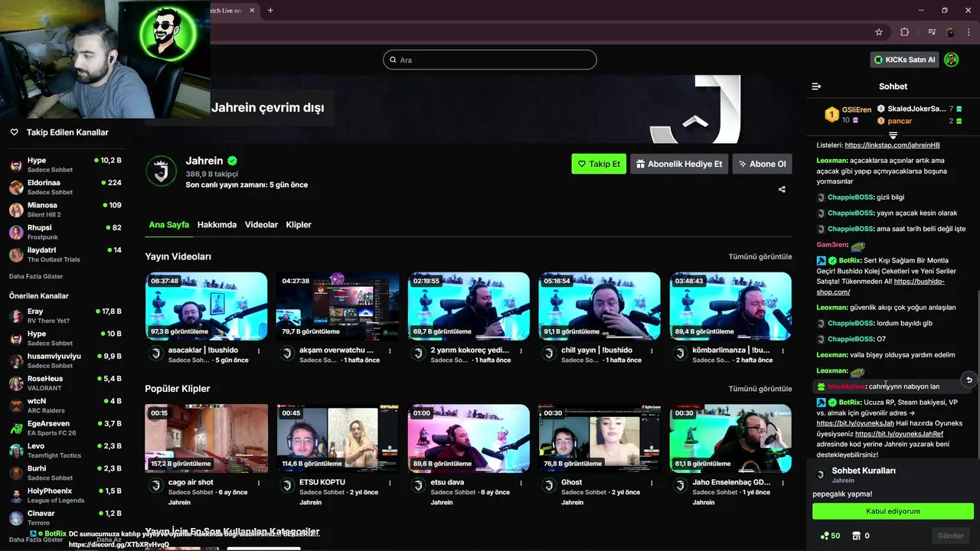980x551 pixels.
Task: Click the Takip Et follow button
Action: [x=599, y=164]
